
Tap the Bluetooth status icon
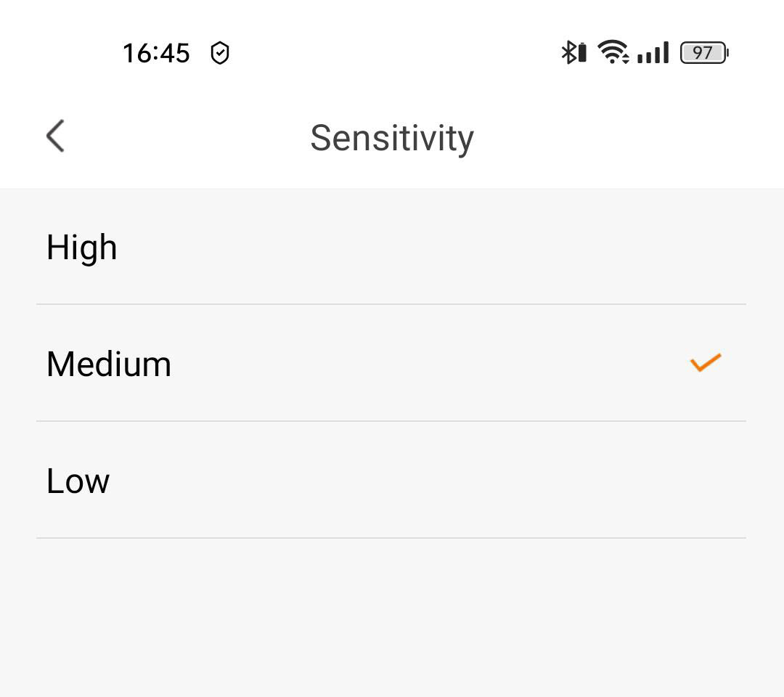(568, 52)
